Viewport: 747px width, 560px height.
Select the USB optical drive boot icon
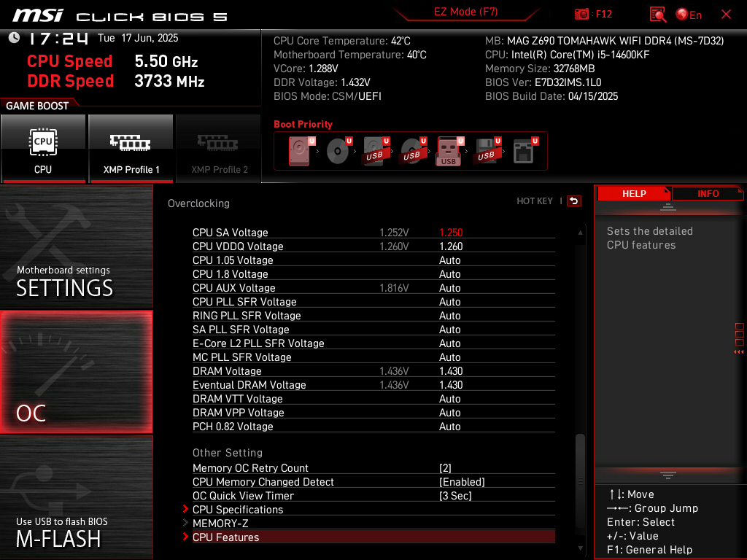pos(413,151)
